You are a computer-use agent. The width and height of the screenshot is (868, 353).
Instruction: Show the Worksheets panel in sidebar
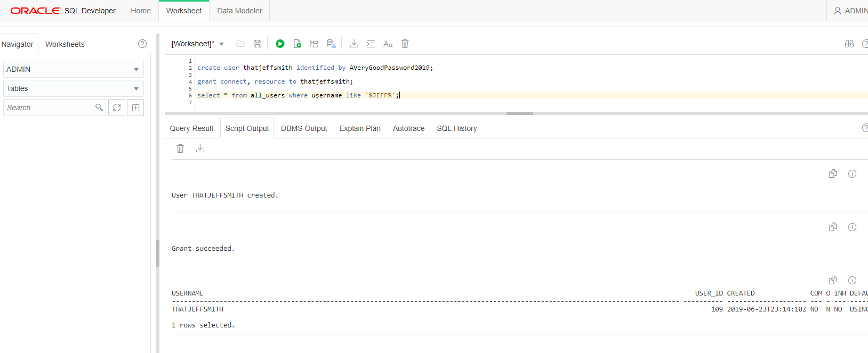pyautogui.click(x=65, y=44)
